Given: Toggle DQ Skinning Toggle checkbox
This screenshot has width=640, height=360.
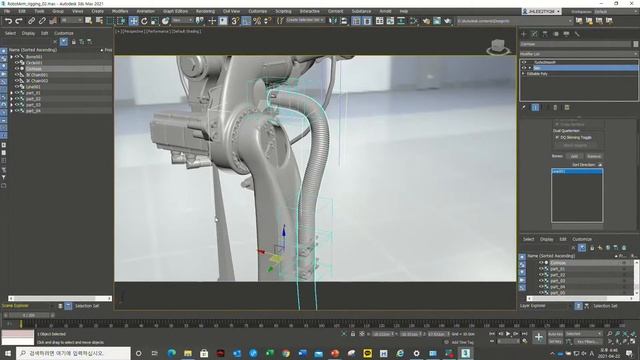Looking at the screenshot, I should 557,138.
